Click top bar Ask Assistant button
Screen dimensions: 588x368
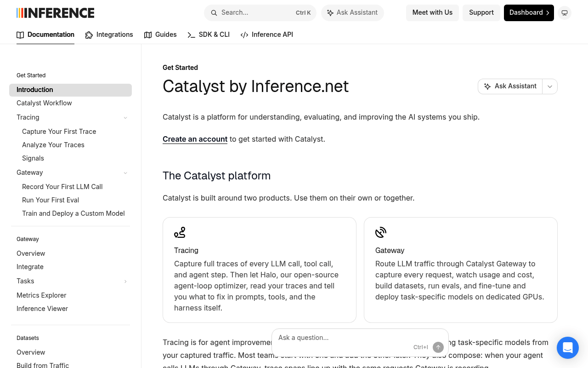352,13
